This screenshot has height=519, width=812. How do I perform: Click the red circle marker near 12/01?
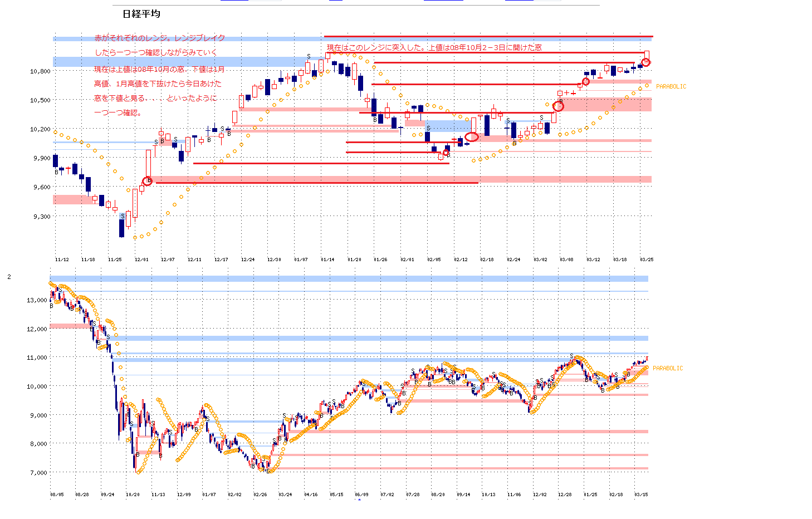[147, 181]
